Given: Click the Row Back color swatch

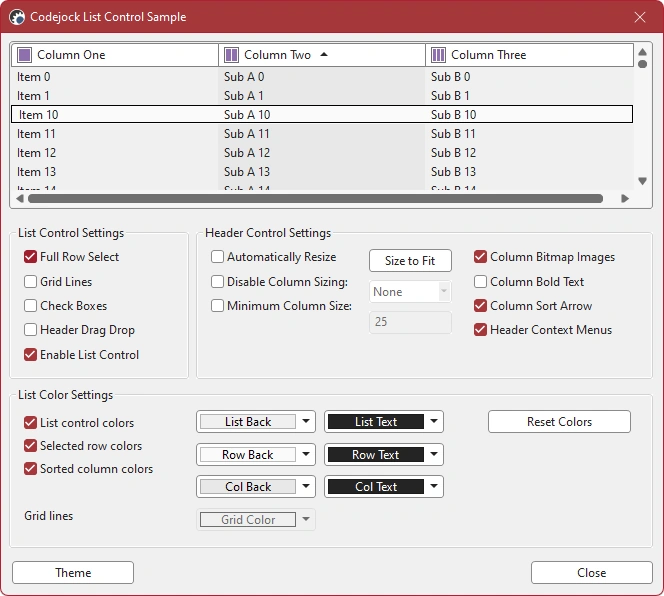Looking at the screenshot, I should tap(248, 455).
